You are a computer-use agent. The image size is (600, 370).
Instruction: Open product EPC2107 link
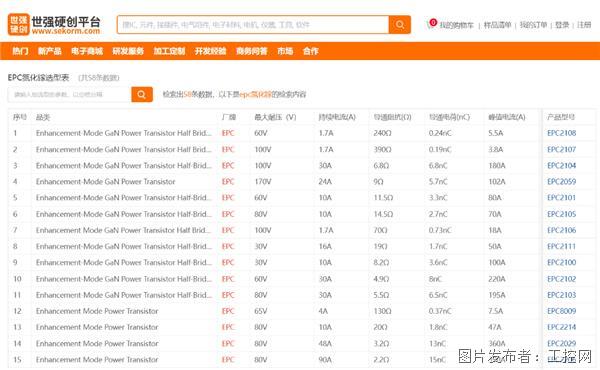coord(561,150)
